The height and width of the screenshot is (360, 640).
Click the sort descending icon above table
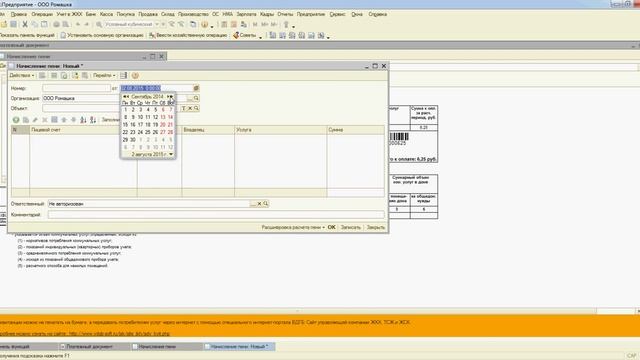[x=93, y=120]
